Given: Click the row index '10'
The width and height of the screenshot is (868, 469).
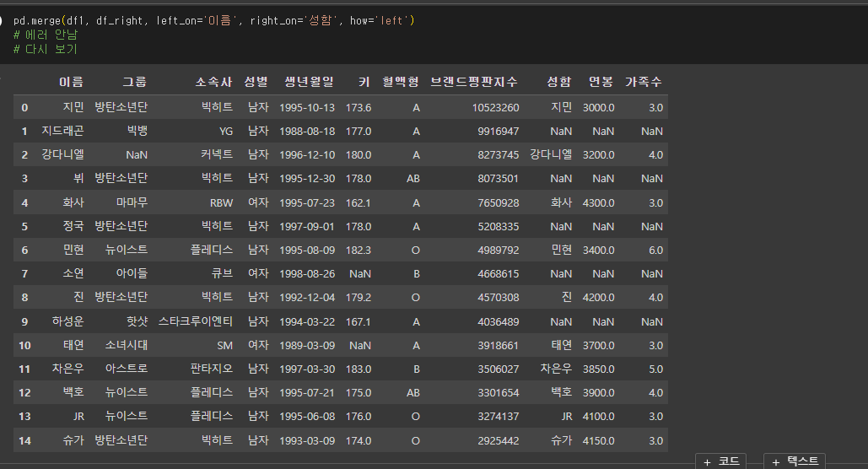Looking at the screenshot, I should 24,346.
